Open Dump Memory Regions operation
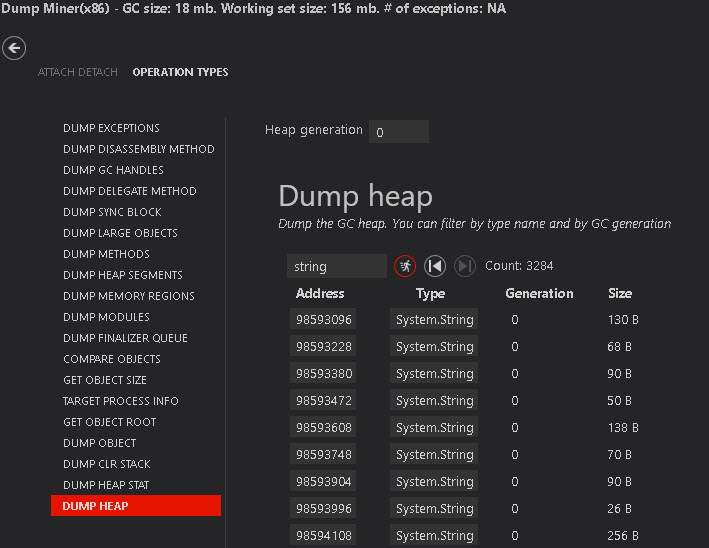 tap(129, 296)
